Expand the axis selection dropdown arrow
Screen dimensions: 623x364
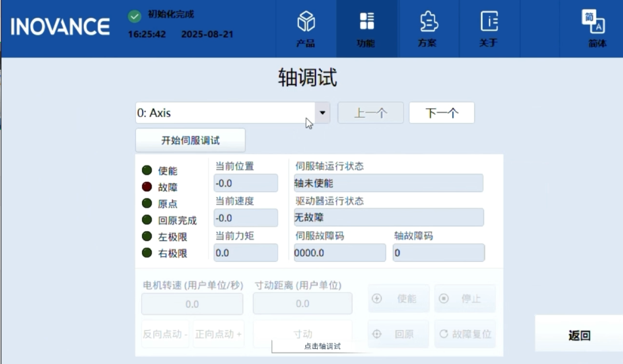322,113
